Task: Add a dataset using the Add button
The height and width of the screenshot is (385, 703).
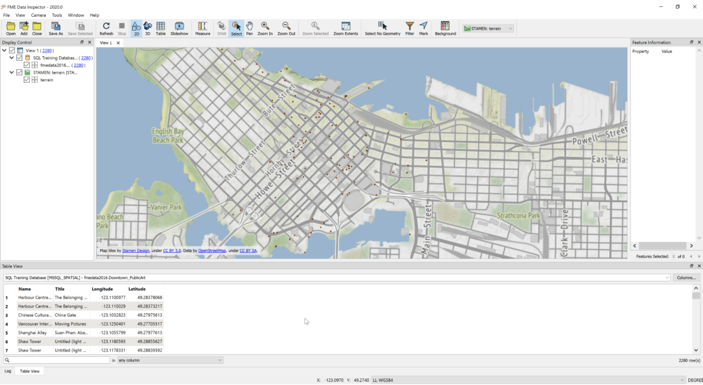Action: coord(24,29)
